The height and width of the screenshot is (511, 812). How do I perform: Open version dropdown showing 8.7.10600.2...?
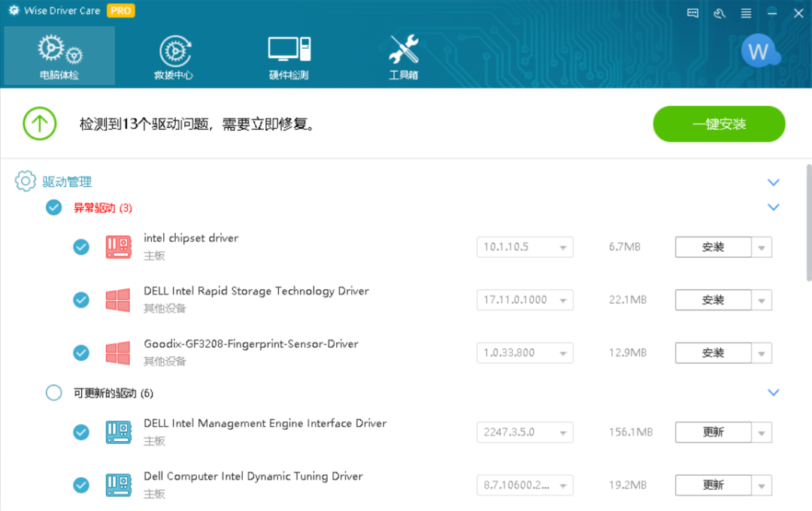click(x=525, y=485)
